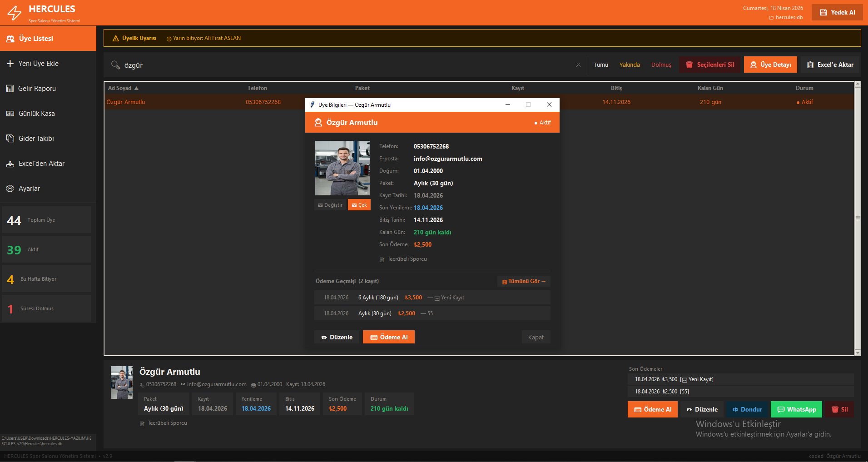Show Dolmuş expired members filter

click(661, 65)
